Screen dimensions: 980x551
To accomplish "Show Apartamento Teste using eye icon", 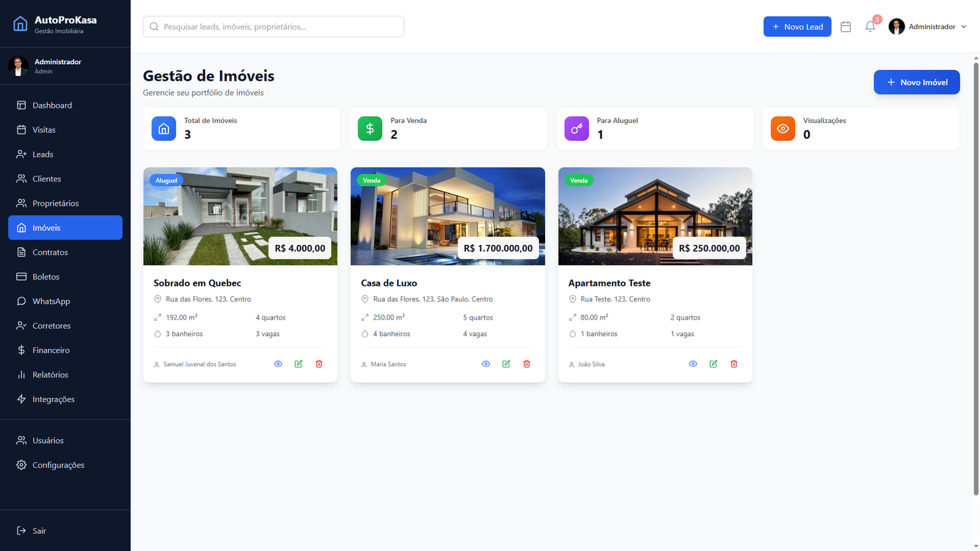I will [693, 364].
